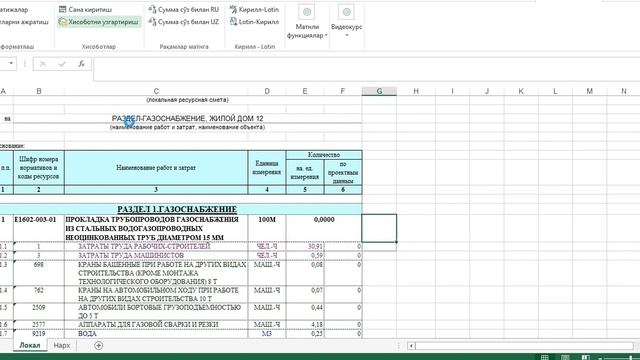This screenshot has width=640, height=360.
Task: Click the Видеокурс large icon
Action: pos(346,12)
